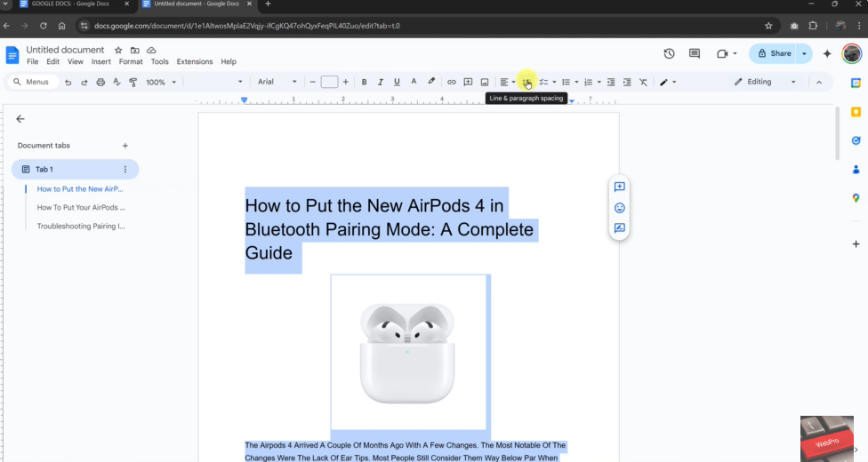
Task: Check the cloud save status icon
Action: (x=151, y=50)
